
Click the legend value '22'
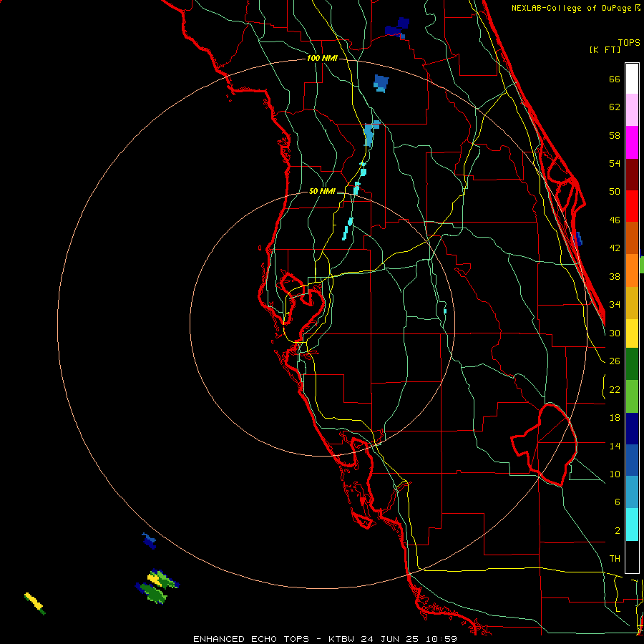coord(615,389)
